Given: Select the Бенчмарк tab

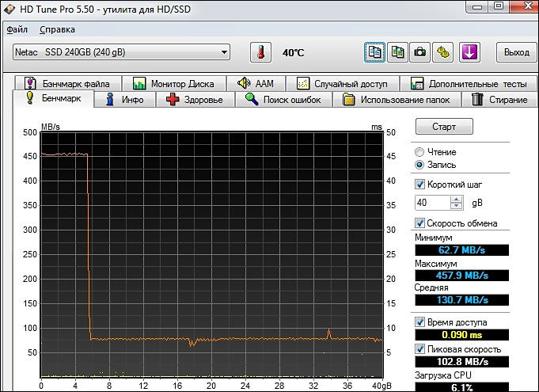Looking at the screenshot, I should tap(53, 99).
